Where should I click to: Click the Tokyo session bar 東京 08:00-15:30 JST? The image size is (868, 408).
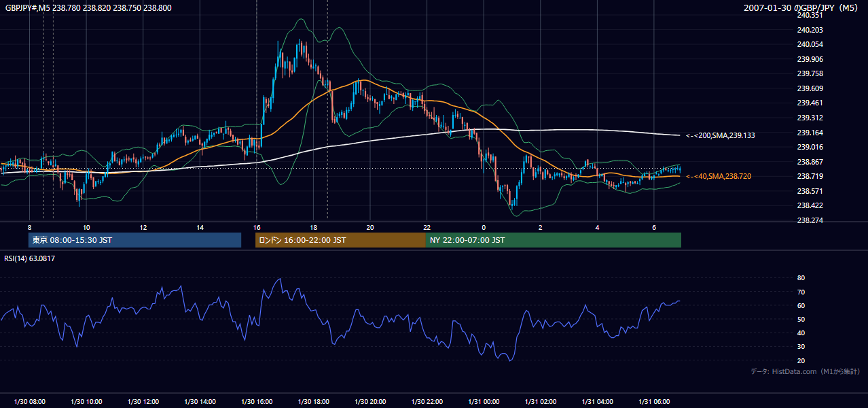pyautogui.click(x=134, y=240)
